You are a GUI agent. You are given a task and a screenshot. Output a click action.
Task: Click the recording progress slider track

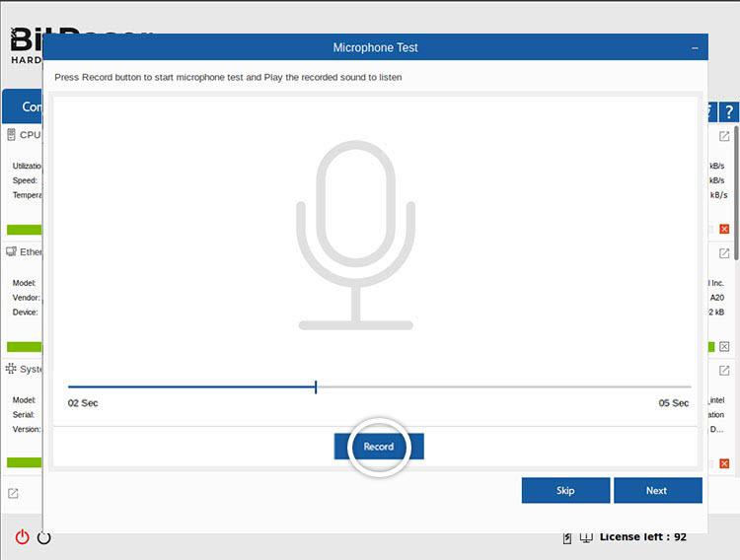tap(379, 387)
